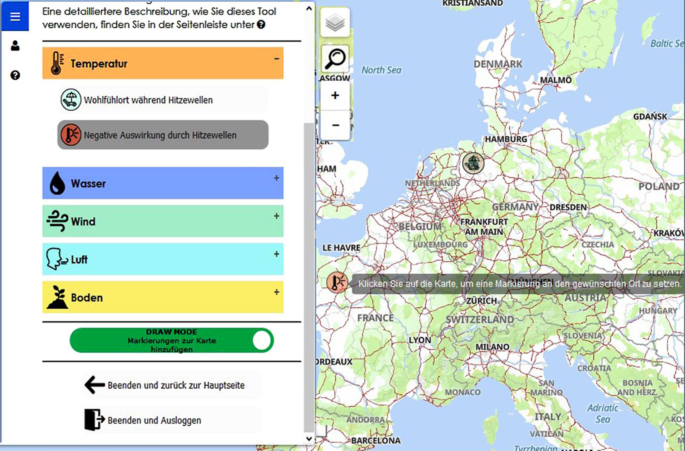This screenshot has width=685, height=451.
Task: Click 'Beenden und Ausloggen'
Action: pos(172,420)
